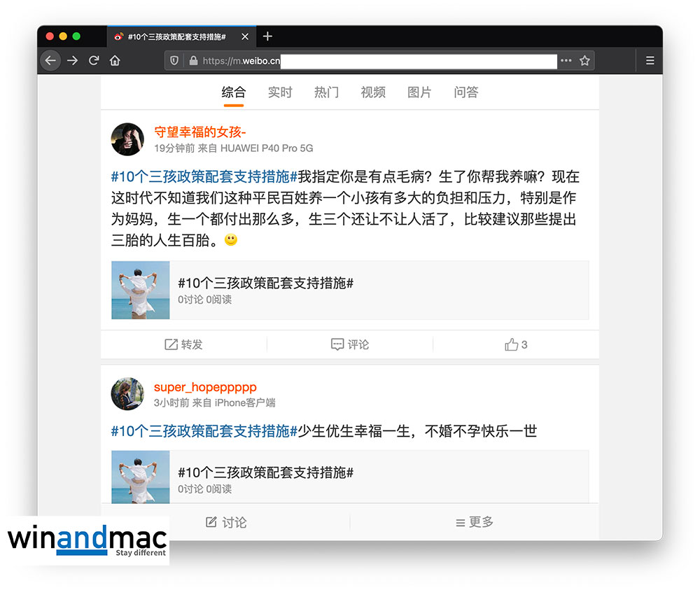Open username link 守望幸福的女孩-
Viewport: 700px width, 590px height.
(x=200, y=132)
